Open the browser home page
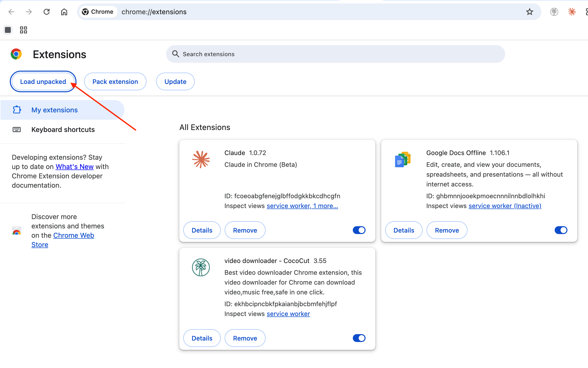588x368 pixels. (x=64, y=12)
